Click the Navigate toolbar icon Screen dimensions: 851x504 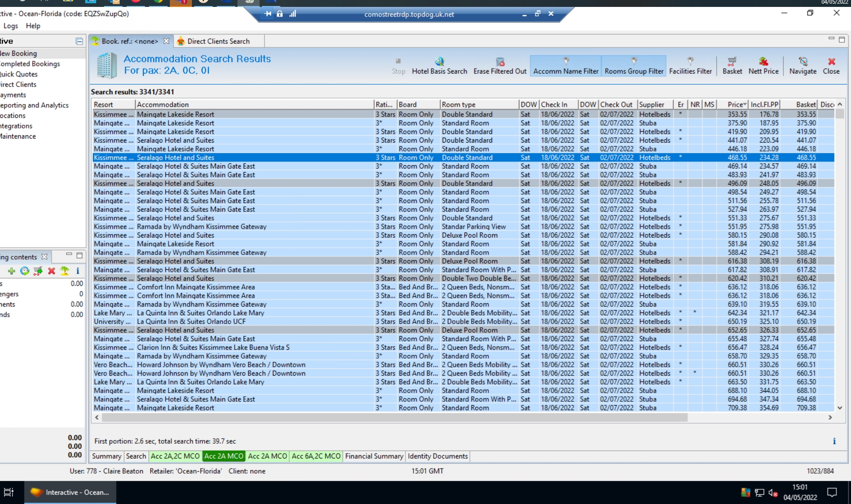803,66
